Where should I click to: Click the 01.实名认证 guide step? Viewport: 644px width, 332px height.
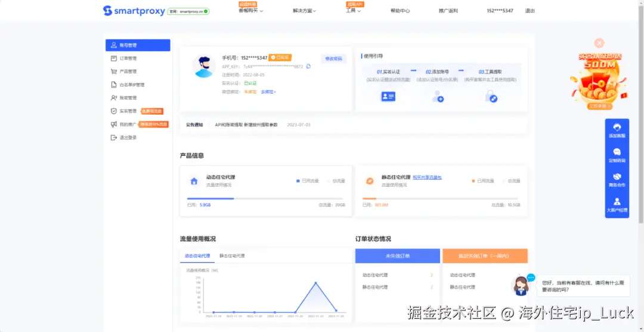pyautogui.click(x=388, y=72)
